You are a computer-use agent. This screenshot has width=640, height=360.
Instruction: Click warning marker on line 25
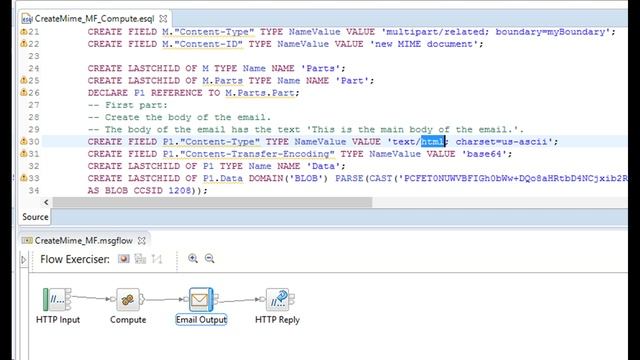(x=24, y=80)
